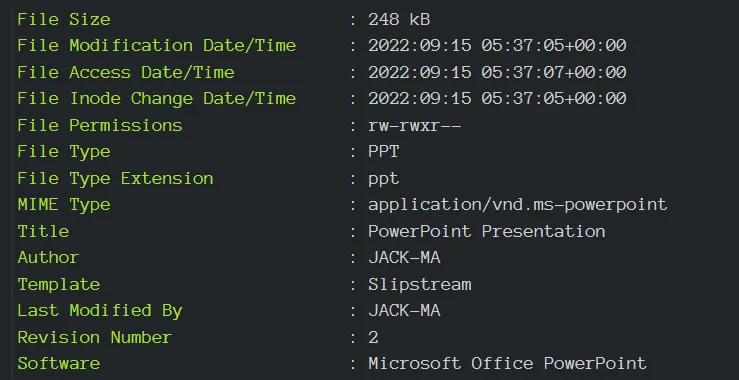739x380 pixels.
Task: Click the File Inode Change Date/Time label
Action: [x=156, y=99]
